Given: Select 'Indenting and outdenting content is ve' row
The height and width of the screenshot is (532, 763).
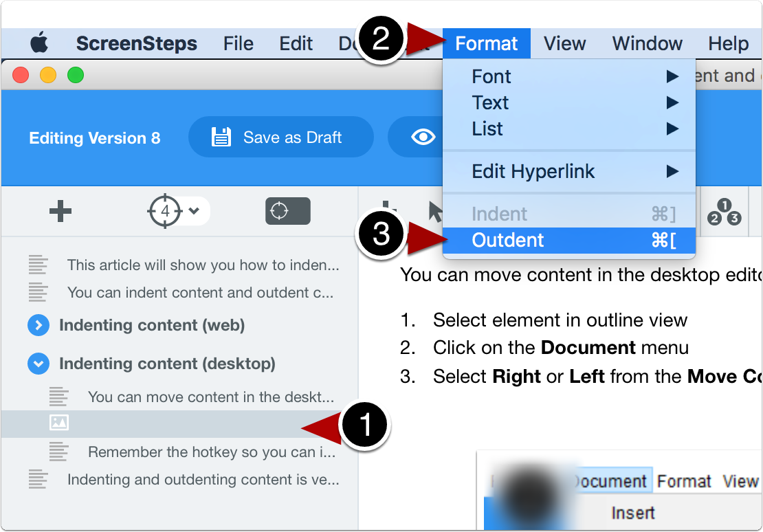Looking at the screenshot, I should pyautogui.click(x=179, y=480).
